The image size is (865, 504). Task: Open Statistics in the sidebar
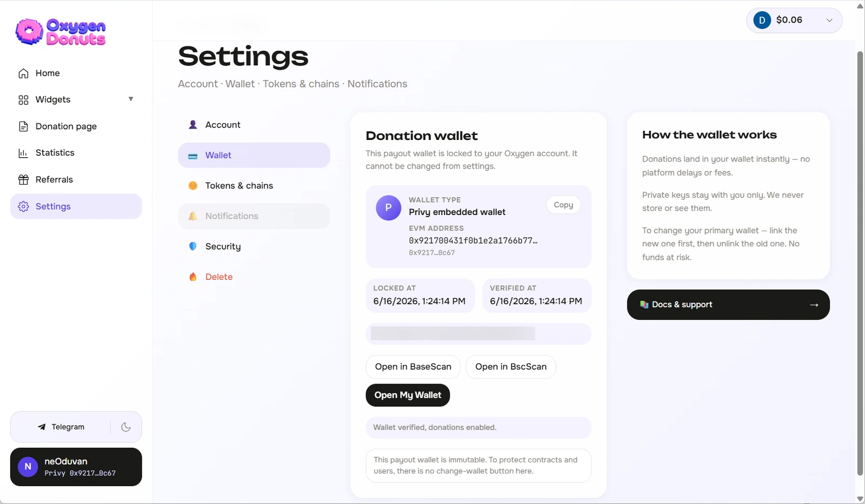point(76,153)
